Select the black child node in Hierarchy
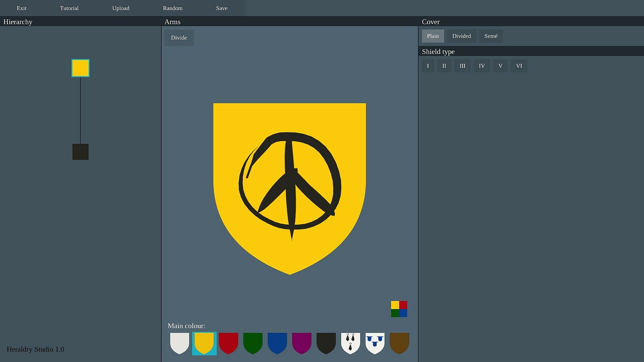 (x=80, y=152)
